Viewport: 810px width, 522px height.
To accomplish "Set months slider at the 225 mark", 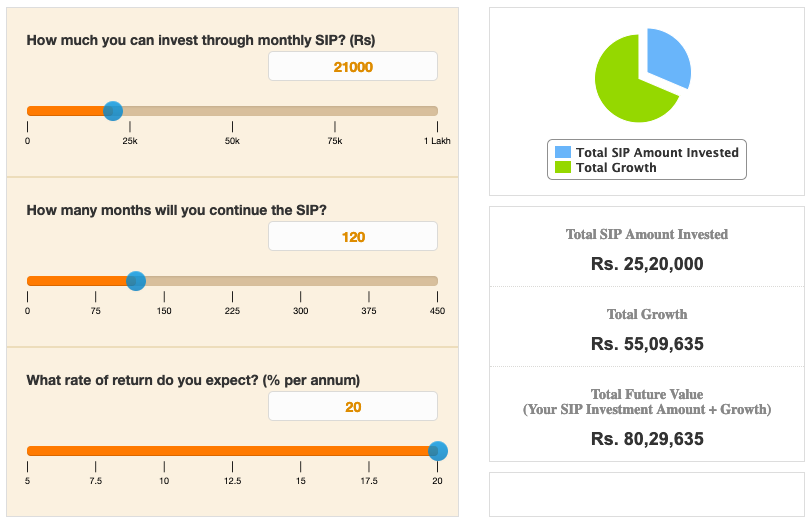I will coord(232,281).
